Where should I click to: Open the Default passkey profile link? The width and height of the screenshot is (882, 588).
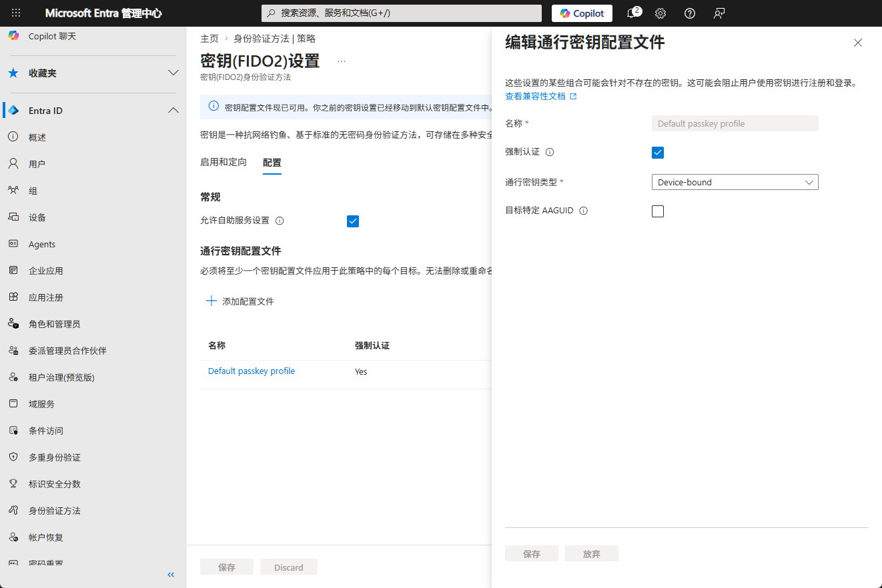pyautogui.click(x=252, y=371)
